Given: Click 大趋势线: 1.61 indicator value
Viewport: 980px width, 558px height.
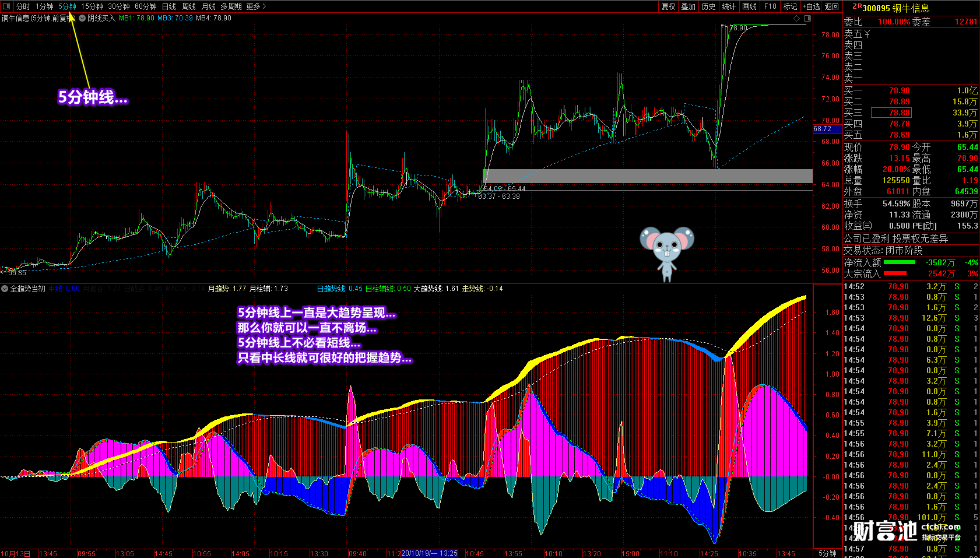Looking at the screenshot, I should 436,289.
